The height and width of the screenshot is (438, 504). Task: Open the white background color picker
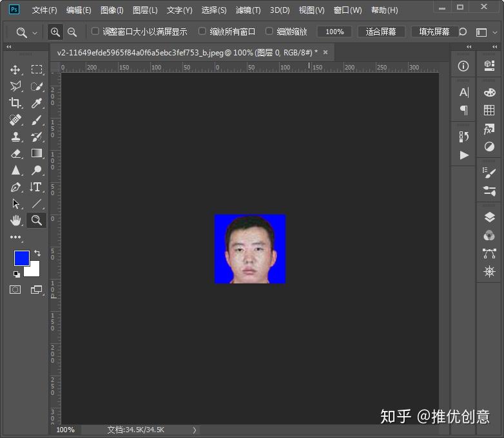[x=35, y=272]
